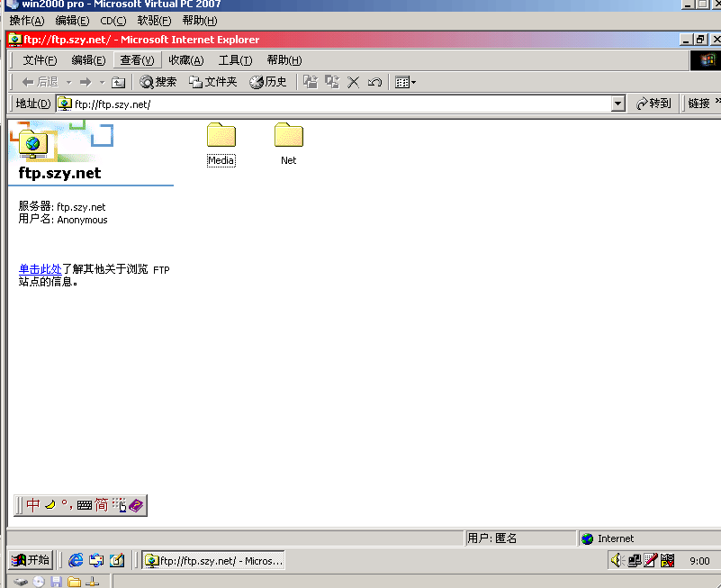Toggle full/half-width moon icon on IME bar
The width and height of the screenshot is (721, 588).
(x=50, y=505)
